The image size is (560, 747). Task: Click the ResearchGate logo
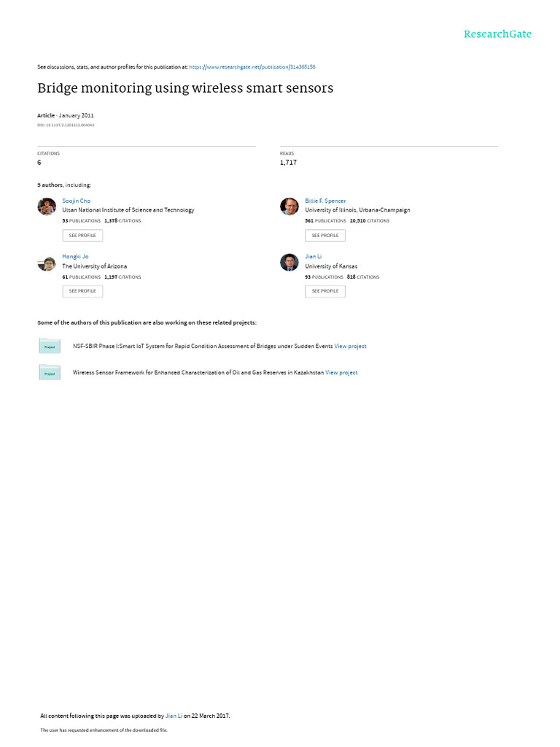point(497,34)
